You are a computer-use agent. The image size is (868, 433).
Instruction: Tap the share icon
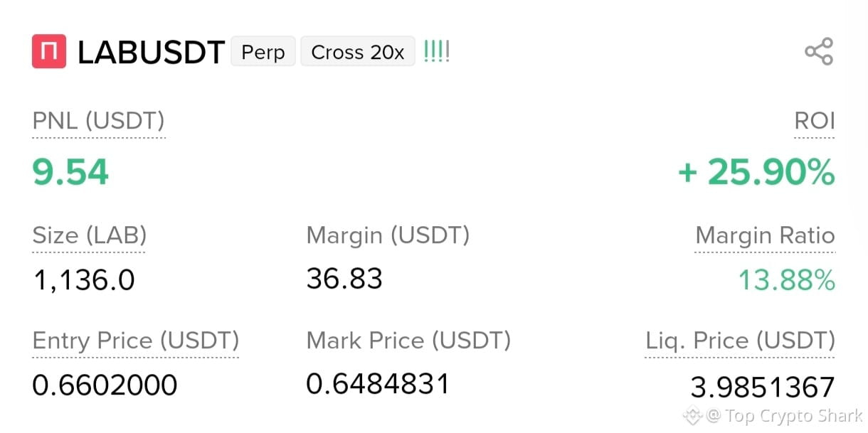tap(818, 52)
